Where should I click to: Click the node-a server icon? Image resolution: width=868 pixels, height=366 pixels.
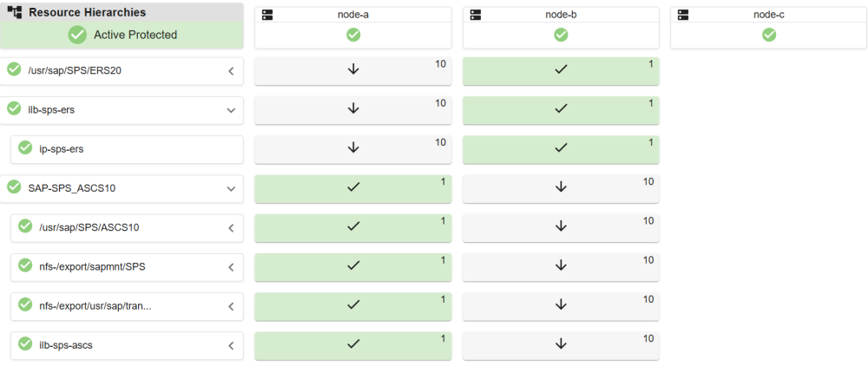coord(267,15)
